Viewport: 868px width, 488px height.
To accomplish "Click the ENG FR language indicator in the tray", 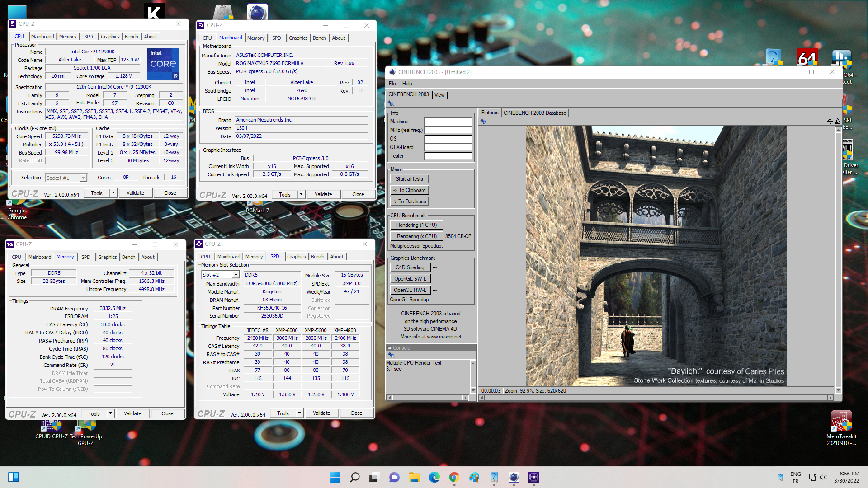I will [796, 477].
